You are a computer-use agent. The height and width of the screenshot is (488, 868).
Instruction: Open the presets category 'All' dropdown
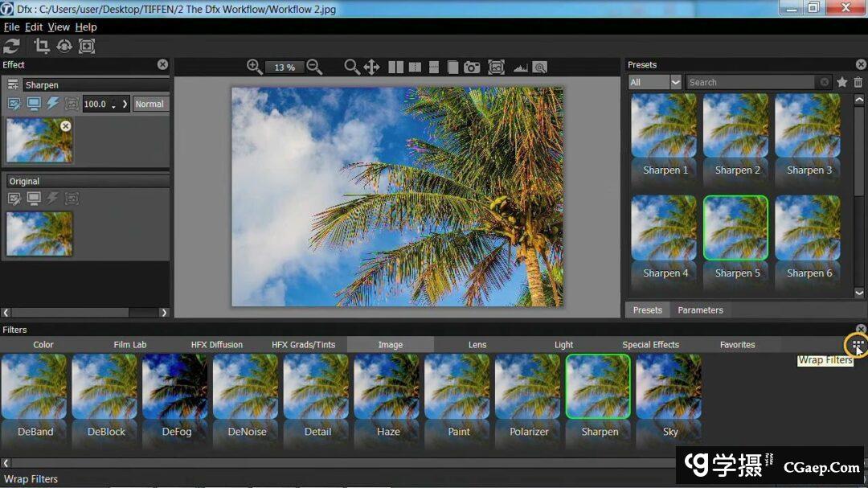[x=655, y=82]
